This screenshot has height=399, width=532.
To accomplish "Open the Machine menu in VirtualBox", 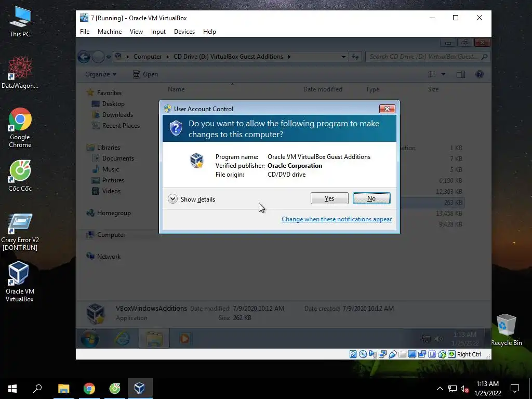I will click(x=110, y=32).
